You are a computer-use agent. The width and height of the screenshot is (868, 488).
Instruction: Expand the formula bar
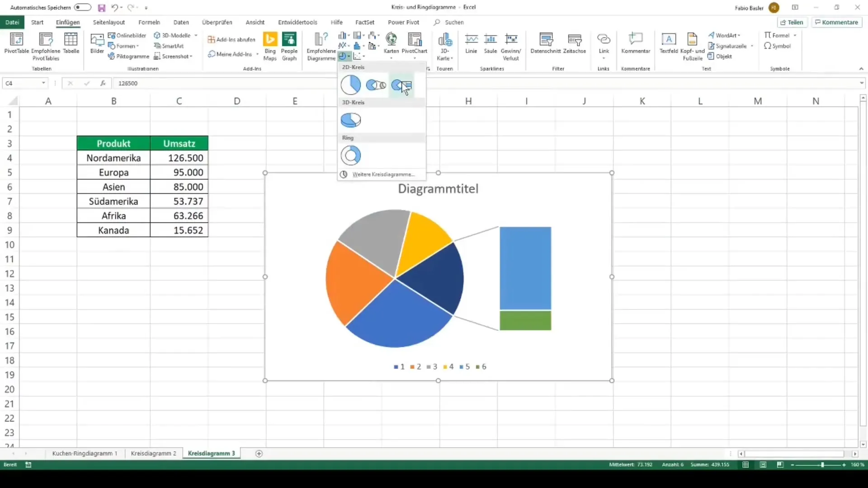(862, 83)
